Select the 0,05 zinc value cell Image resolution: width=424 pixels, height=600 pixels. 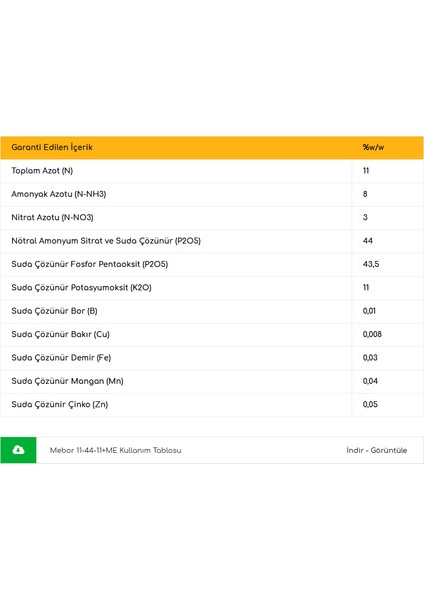click(x=388, y=404)
